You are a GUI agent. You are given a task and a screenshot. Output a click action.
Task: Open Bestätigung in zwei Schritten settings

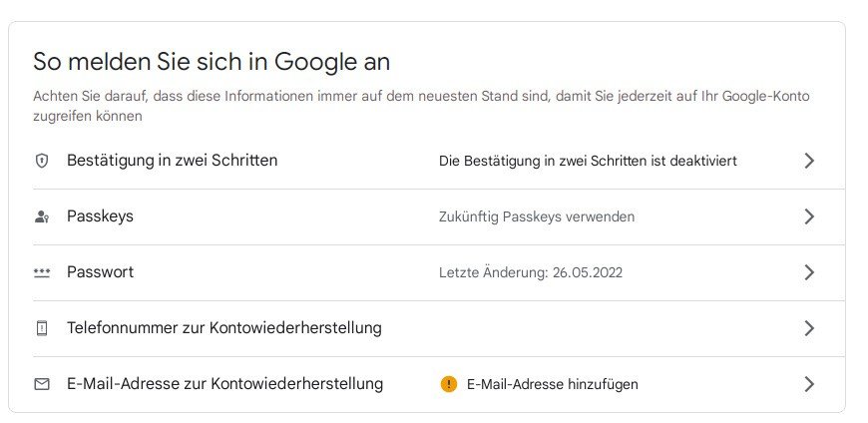[172, 161]
